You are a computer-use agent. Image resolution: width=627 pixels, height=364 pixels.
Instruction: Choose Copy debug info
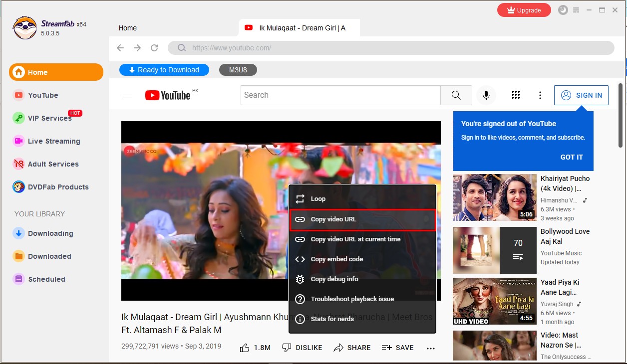pyautogui.click(x=362, y=279)
